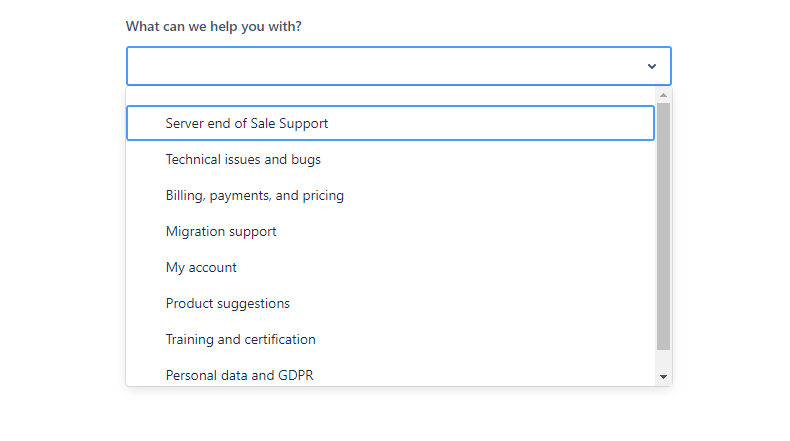
Task: Click the scrollbar track below the thumb
Action: [663, 360]
